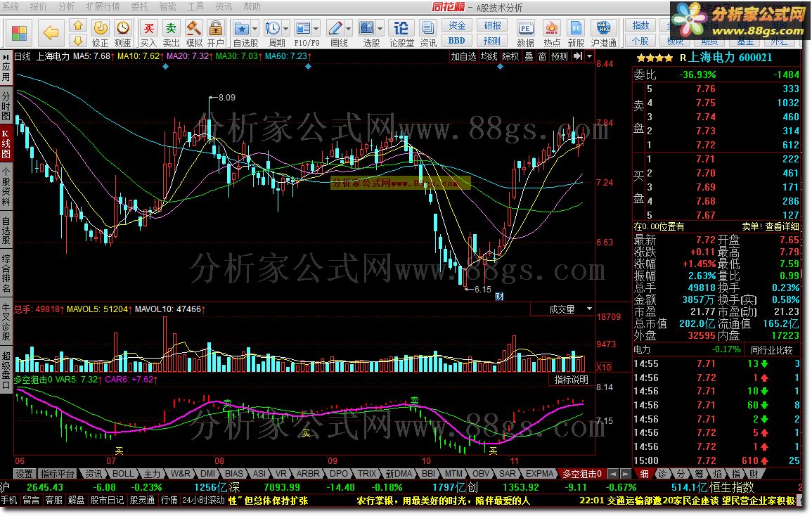Click the 财 marker on the chart
The height and width of the screenshot is (516, 812).
tap(499, 297)
